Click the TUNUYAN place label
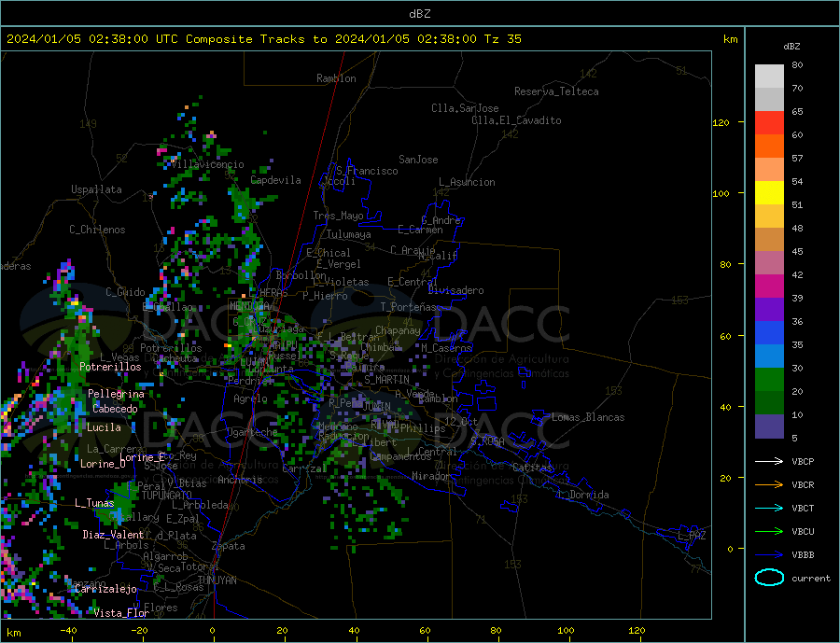Image resolution: width=840 pixels, height=643 pixels. click(217, 580)
